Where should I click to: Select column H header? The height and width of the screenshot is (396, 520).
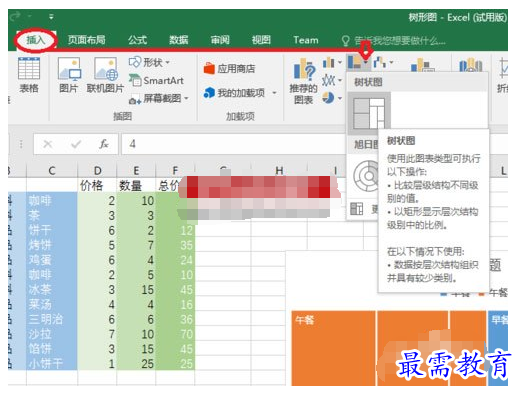pyautogui.click(x=279, y=171)
